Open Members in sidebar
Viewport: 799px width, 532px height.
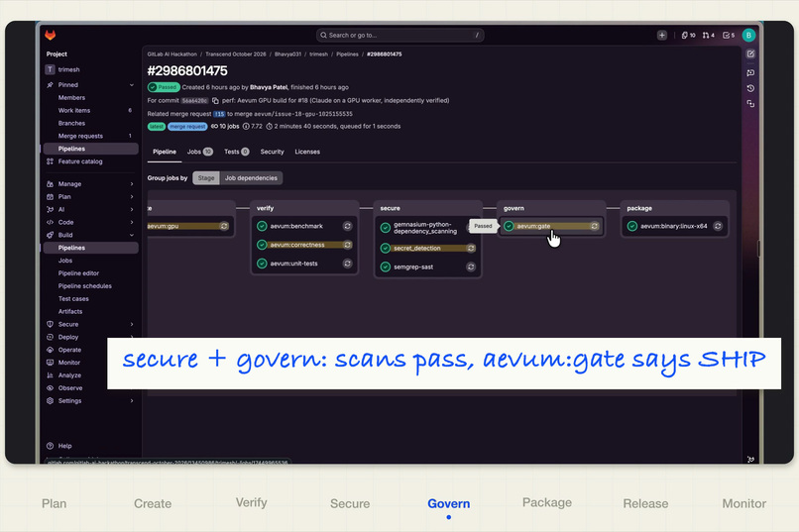[x=71, y=98]
